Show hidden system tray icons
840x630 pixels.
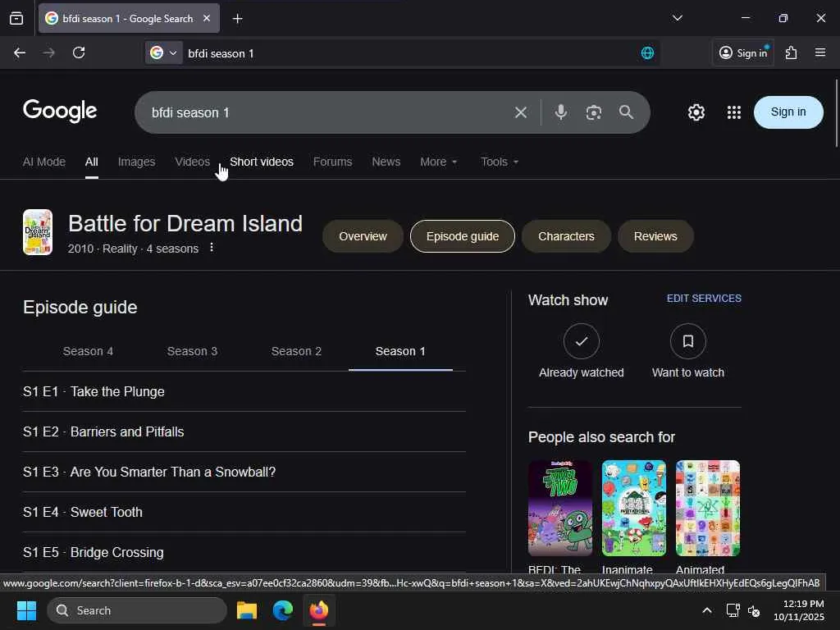coord(707,610)
